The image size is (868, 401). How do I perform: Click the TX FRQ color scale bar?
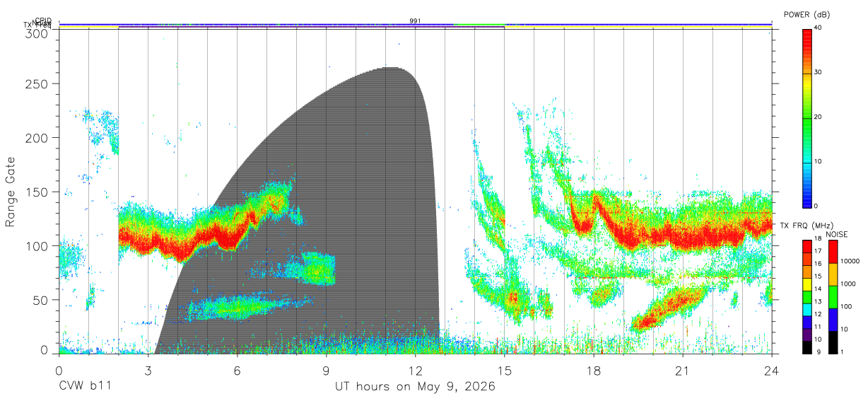click(x=807, y=296)
